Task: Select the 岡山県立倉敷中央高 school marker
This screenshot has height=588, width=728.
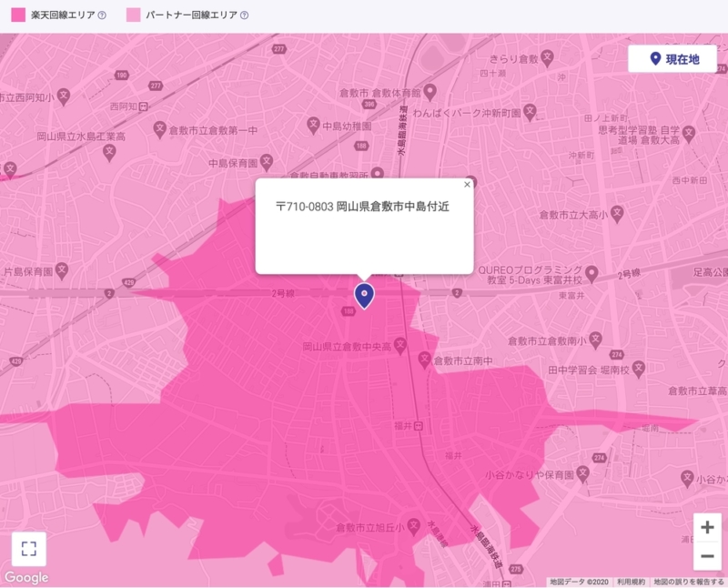Action: tap(400, 346)
